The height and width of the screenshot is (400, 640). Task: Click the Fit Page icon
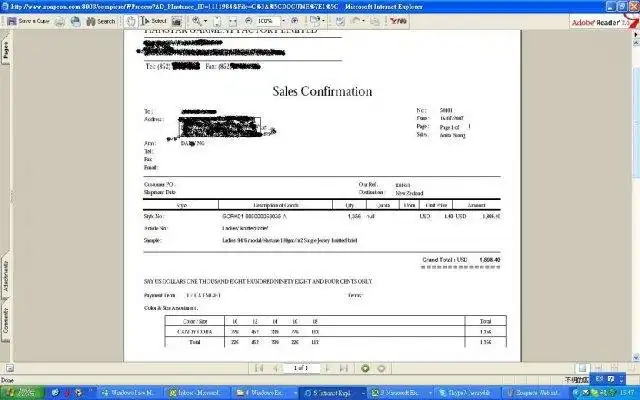(218, 21)
